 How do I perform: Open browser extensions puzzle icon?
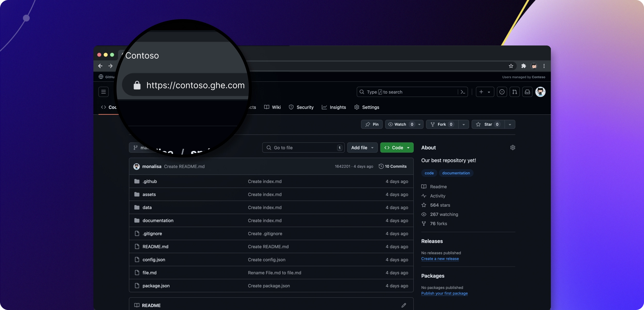(x=524, y=66)
